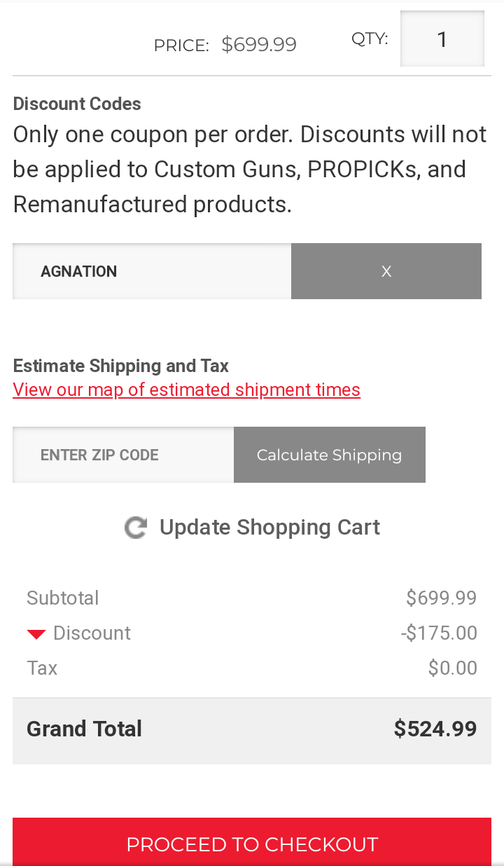
Task: Click the Subtotal $699.99 value
Action: tap(442, 598)
